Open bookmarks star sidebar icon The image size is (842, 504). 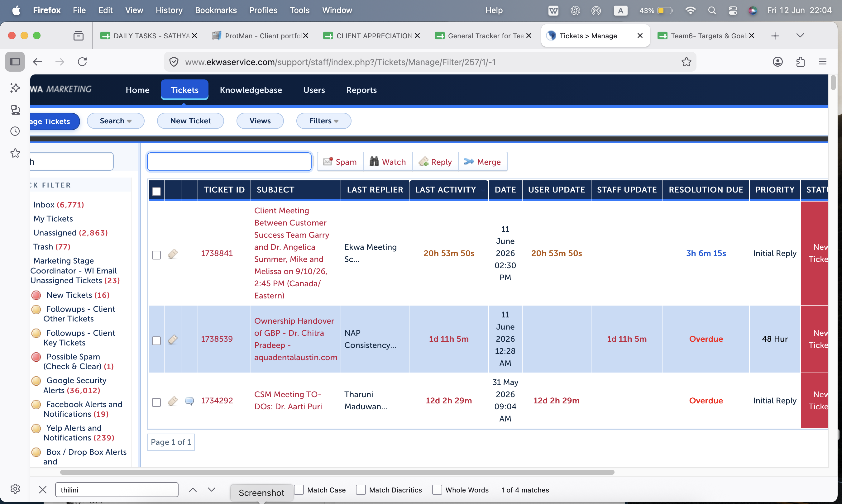[x=15, y=153]
